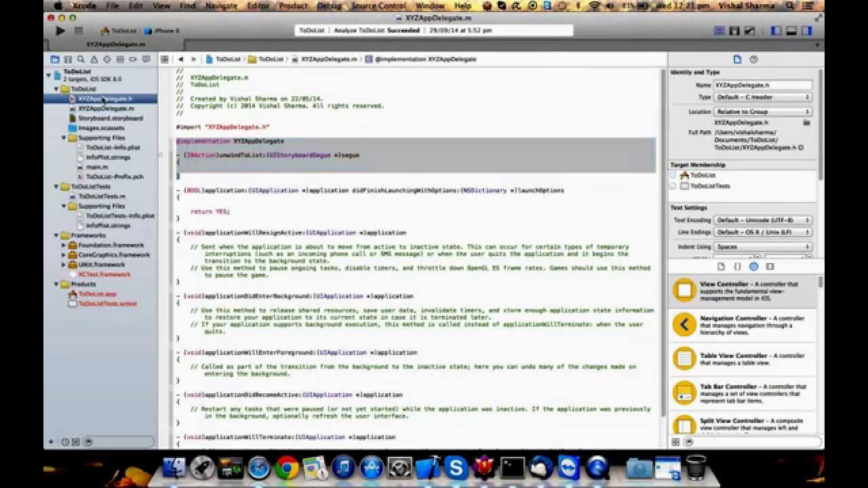Open the Text Encoding dropdown

coord(763,220)
